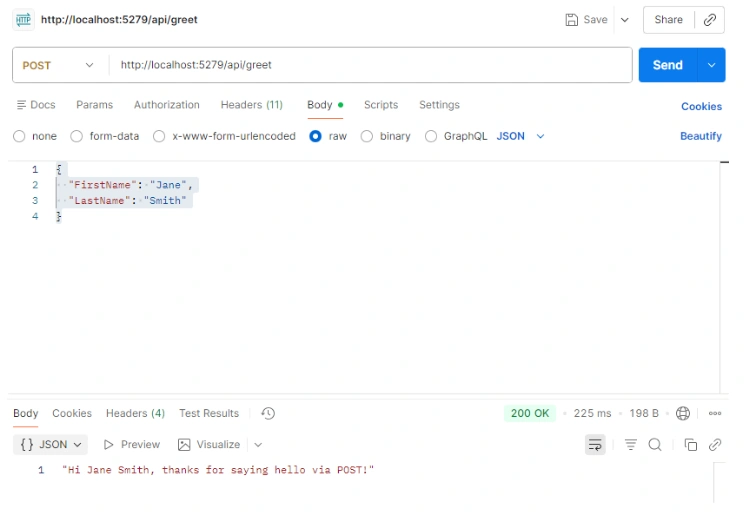
Task: Open the Settings tab
Action: 439,105
